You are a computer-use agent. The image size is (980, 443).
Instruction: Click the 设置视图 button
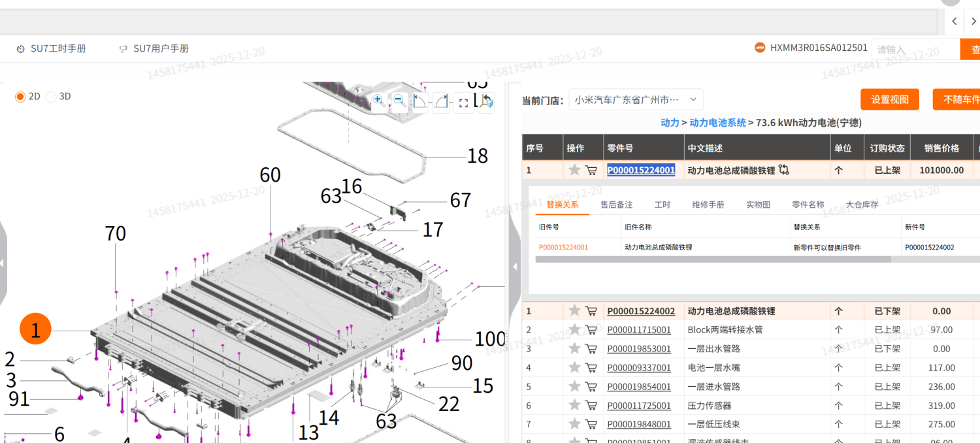889,99
